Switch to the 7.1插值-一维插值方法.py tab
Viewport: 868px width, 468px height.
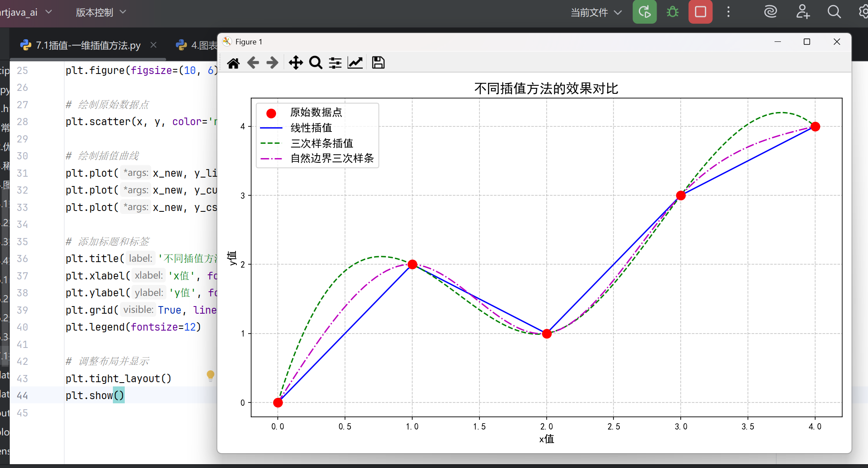(88, 45)
